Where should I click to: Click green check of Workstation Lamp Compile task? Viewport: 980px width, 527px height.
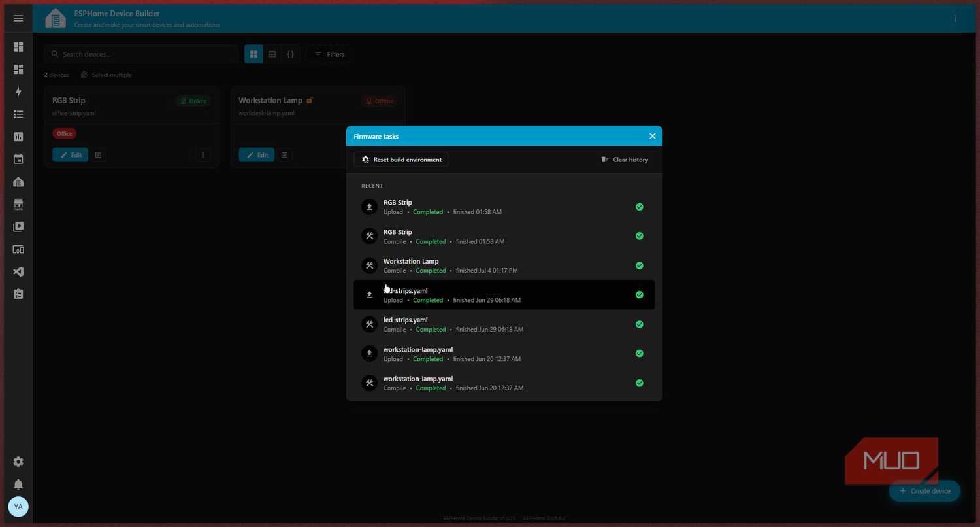(x=640, y=265)
